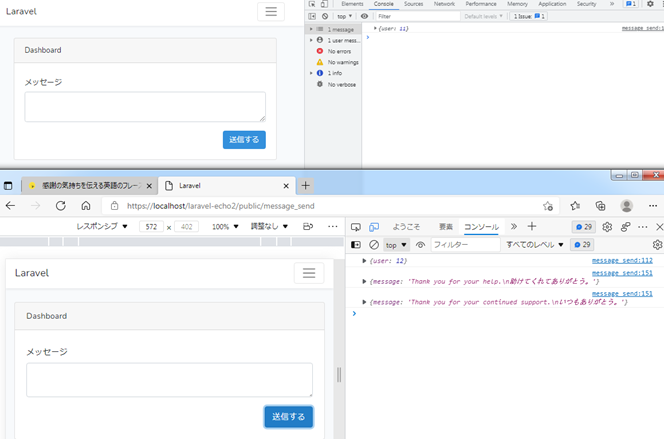Focus メッセージ textarea in top window
The width and height of the screenshot is (664, 439).
point(145,107)
